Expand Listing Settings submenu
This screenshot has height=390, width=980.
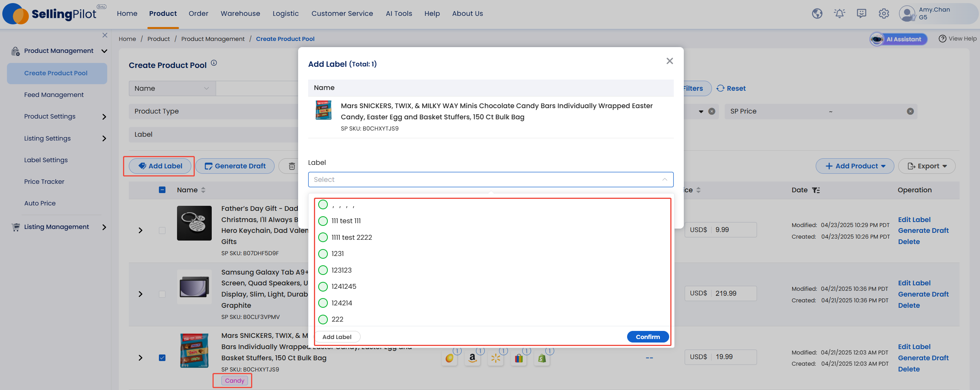click(104, 138)
